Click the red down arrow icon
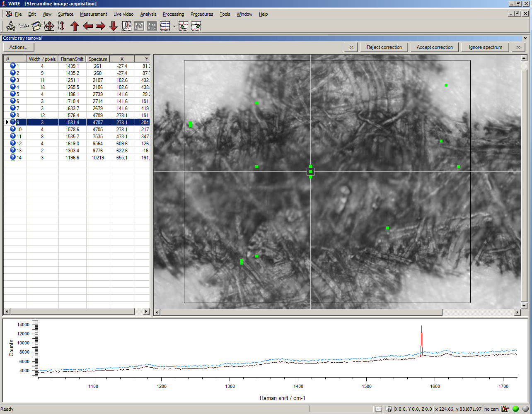The height and width of the screenshot is (414, 532). coord(113,26)
